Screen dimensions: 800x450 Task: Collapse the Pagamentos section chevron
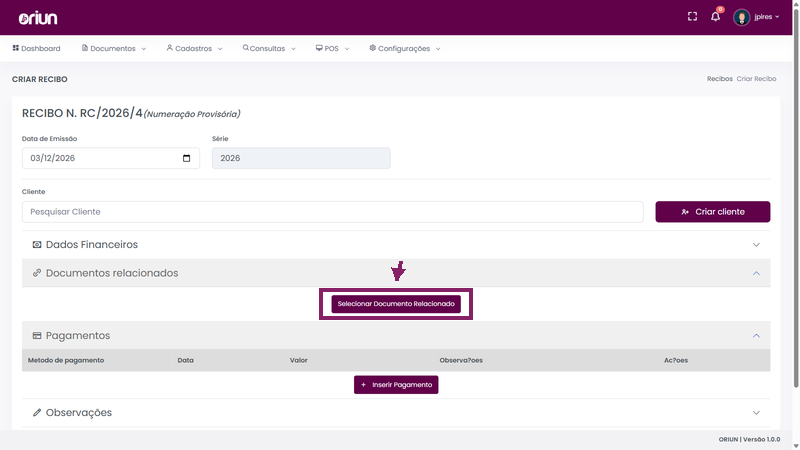tap(756, 336)
